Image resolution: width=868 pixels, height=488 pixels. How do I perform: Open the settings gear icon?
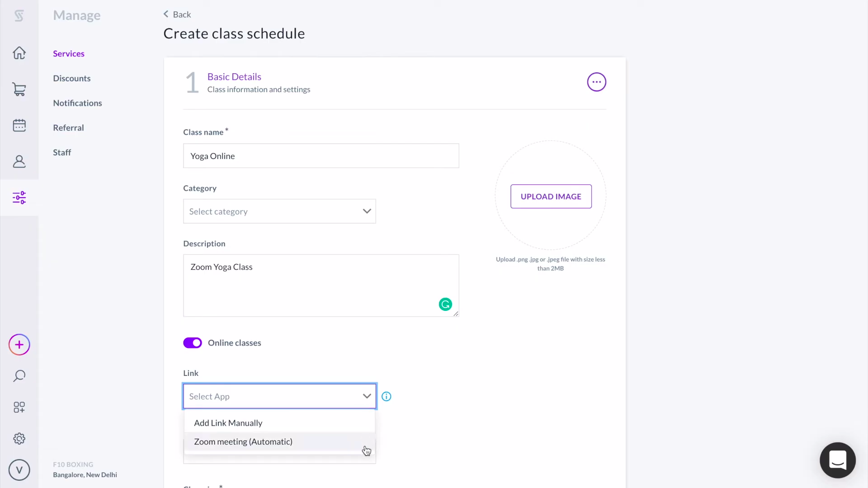(19, 438)
